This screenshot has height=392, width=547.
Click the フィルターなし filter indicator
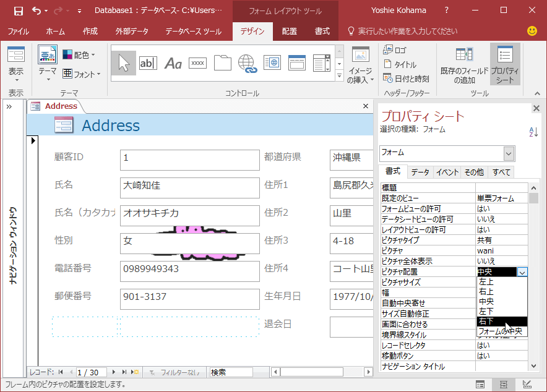174,372
